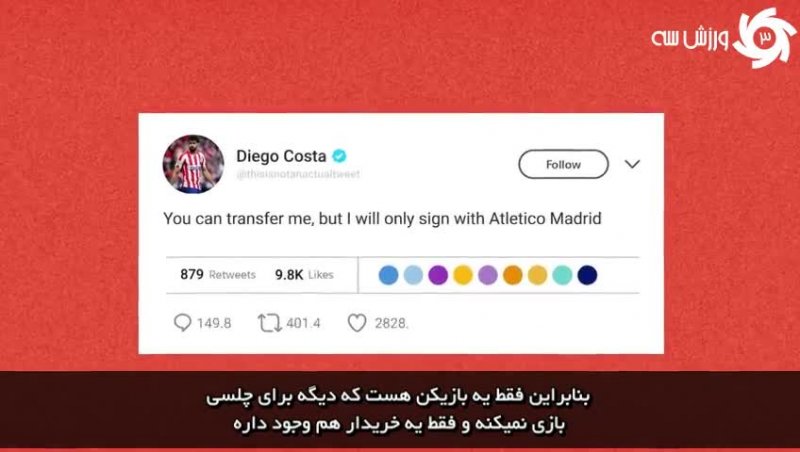Open the Diego Costa profile name

(x=281, y=156)
